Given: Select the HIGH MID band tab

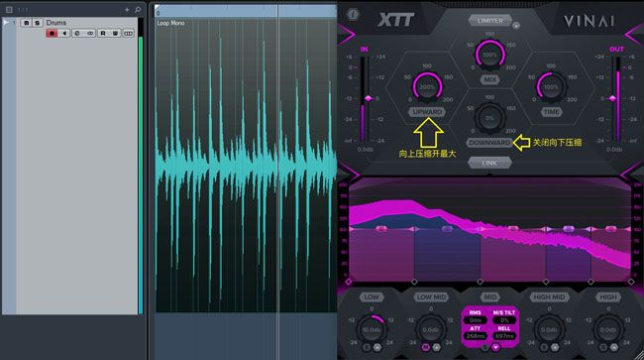Looking at the screenshot, I should [x=549, y=297].
